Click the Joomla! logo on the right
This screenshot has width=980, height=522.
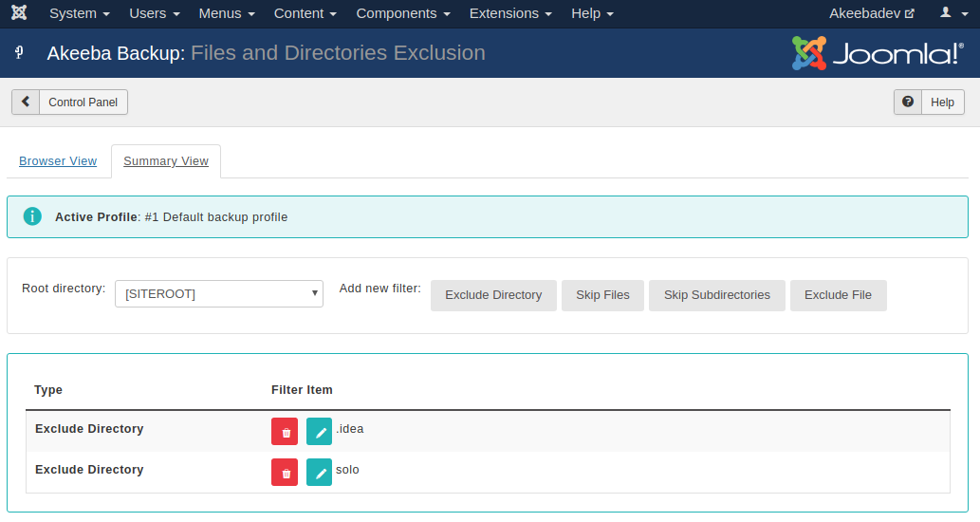tap(878, 53)
